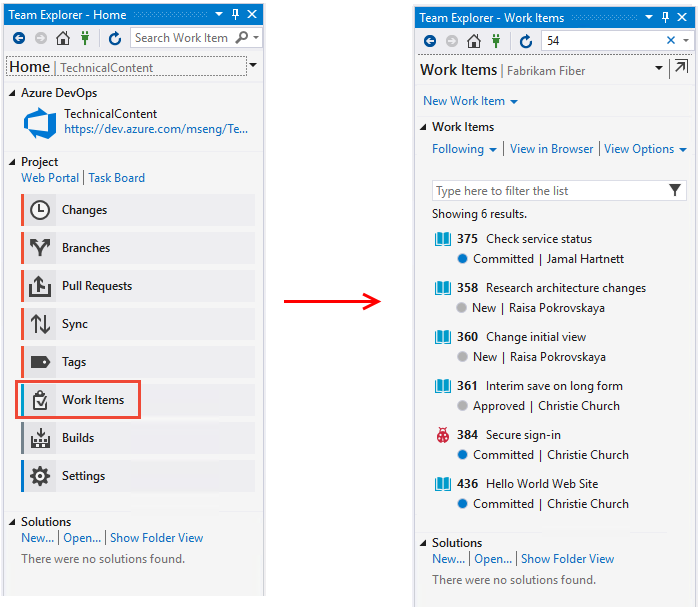
Task: Open search dropdown arrow next to 54 box
Action: [x=686, y=41]
